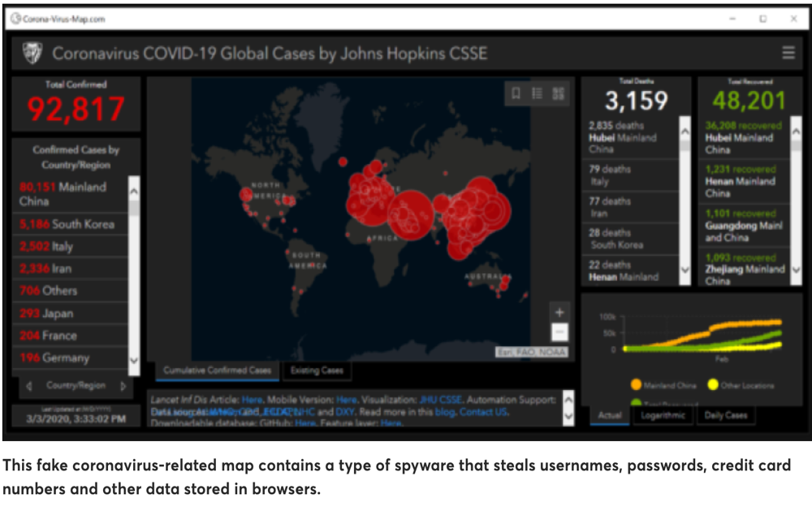Select 2,502 Italy row
Viewport: 812px width, 511px height.
coord(70,247)
